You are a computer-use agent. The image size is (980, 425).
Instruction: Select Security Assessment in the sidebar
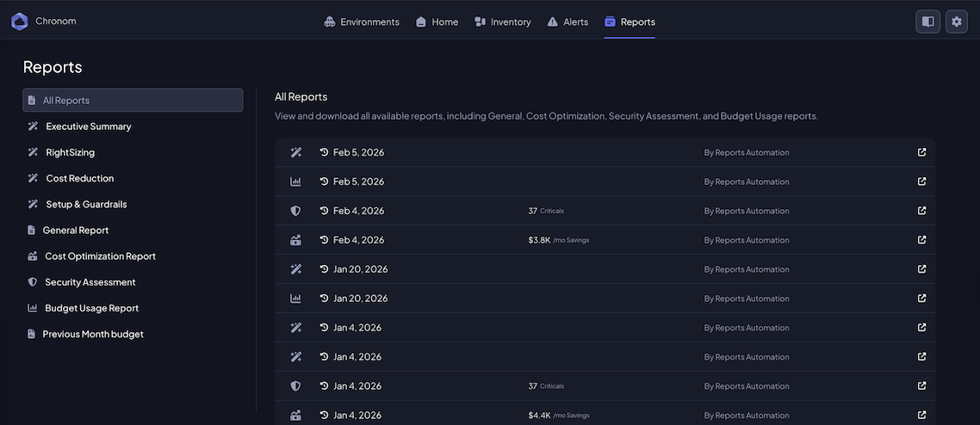click(x=90, y=282)
